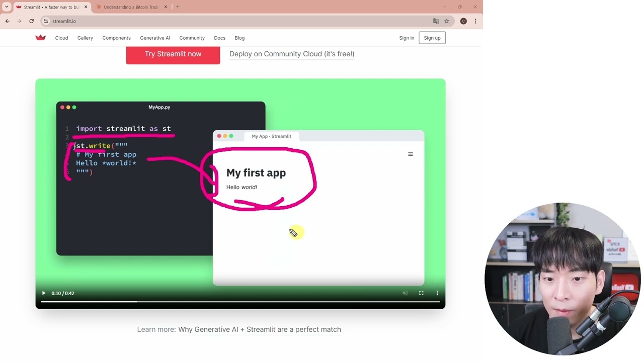Play the demo video
The height and width of the screenshot is (362, 644).
[44, 293]
